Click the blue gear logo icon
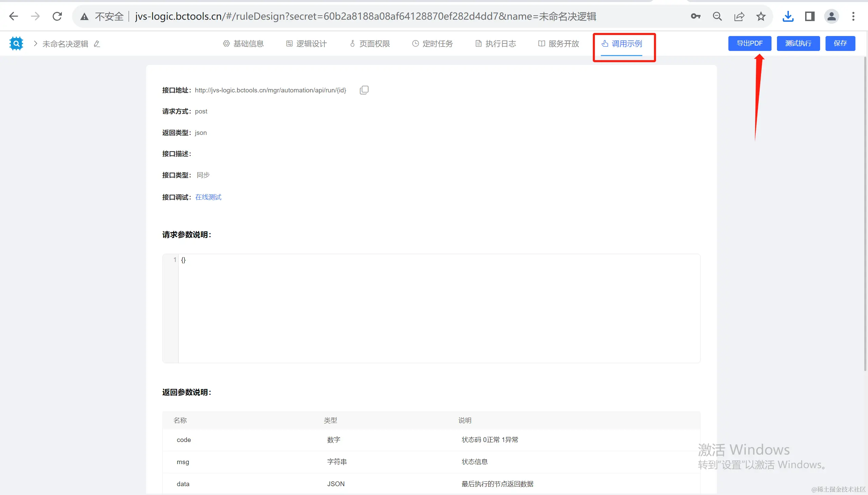The image size is (868, 495). (16, 43)
